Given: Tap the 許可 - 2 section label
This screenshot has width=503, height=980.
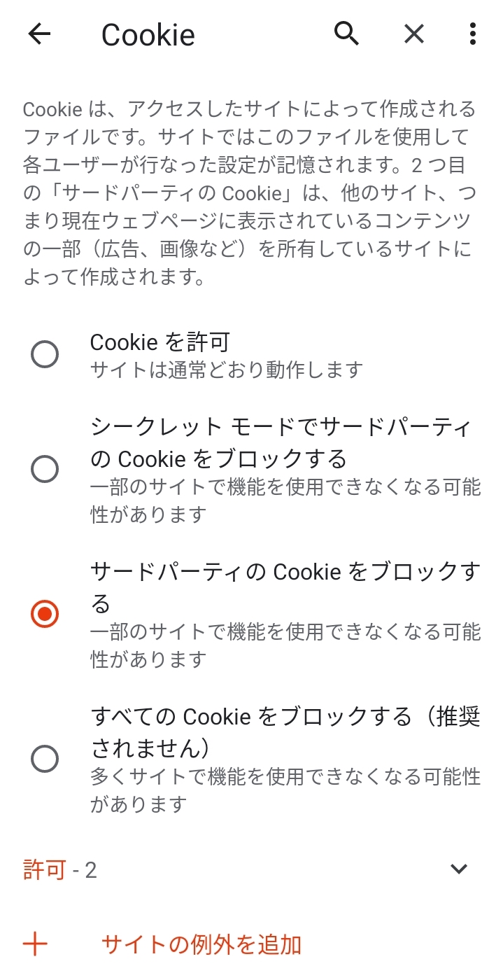Looking at the screenshot, I should click(60, 870).
